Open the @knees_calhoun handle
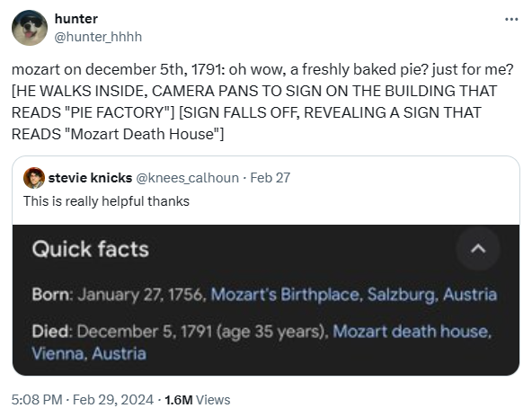532x417 pixels. coord(187,178)
